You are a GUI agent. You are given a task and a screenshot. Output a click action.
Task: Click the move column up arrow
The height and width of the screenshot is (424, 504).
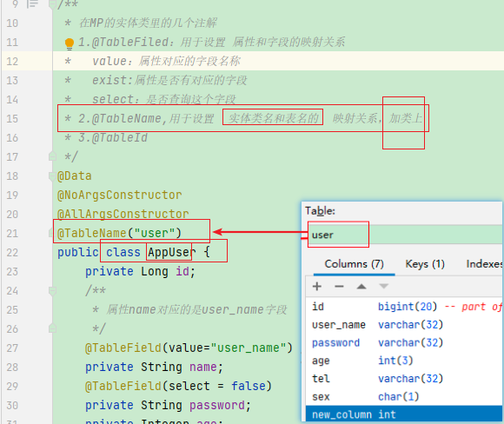(x=361, y=286)
